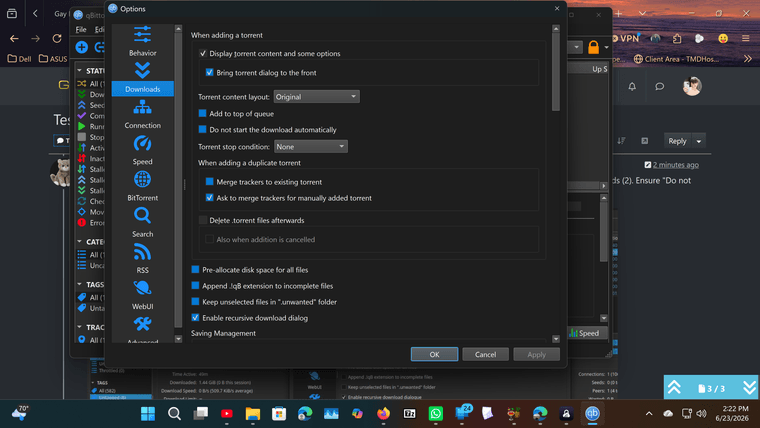Enable Pre-allocate disk space for all files
Screen dimensions: 760x428
195,269
